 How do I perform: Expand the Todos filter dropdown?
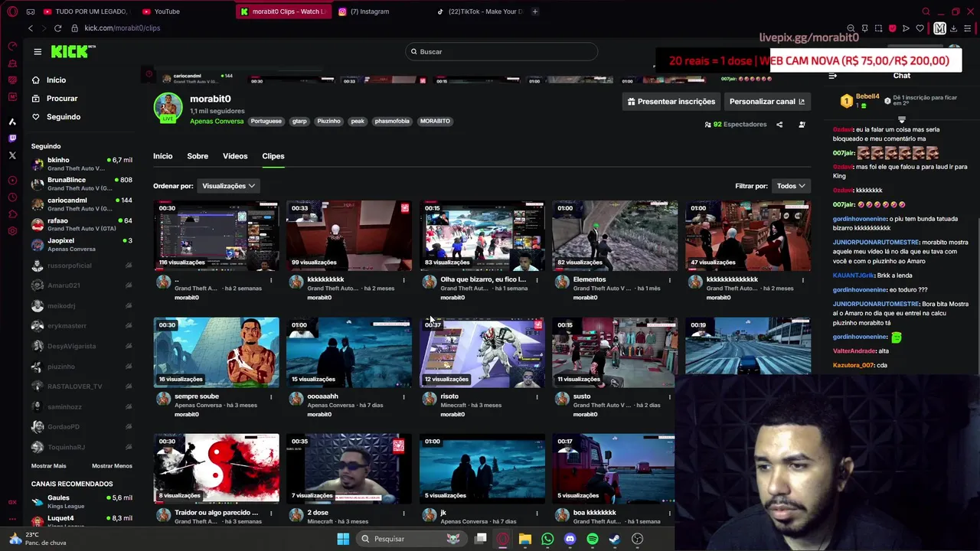(x=791, y=186)
